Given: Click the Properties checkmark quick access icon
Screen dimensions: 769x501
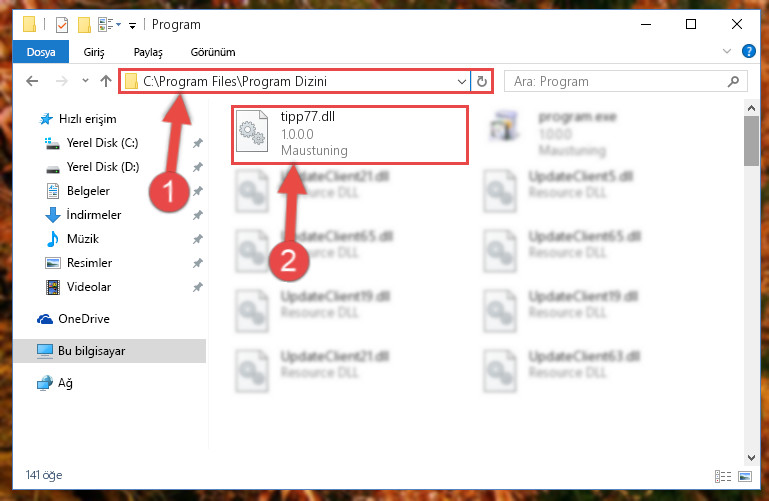Looking at the screenshot, I should coord(62,25).
